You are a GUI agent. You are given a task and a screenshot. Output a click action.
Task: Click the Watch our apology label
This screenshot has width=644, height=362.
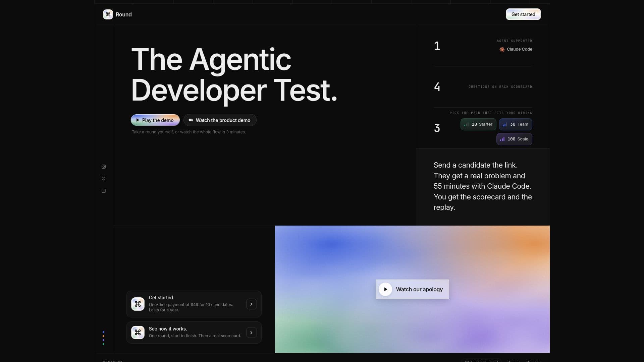coord(419,289)
